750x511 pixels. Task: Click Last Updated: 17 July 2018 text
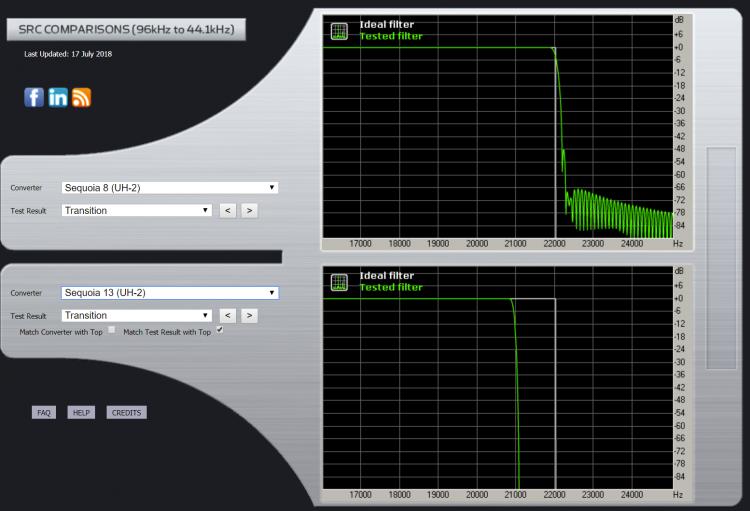pyautogui.click(x=68, y=54)
